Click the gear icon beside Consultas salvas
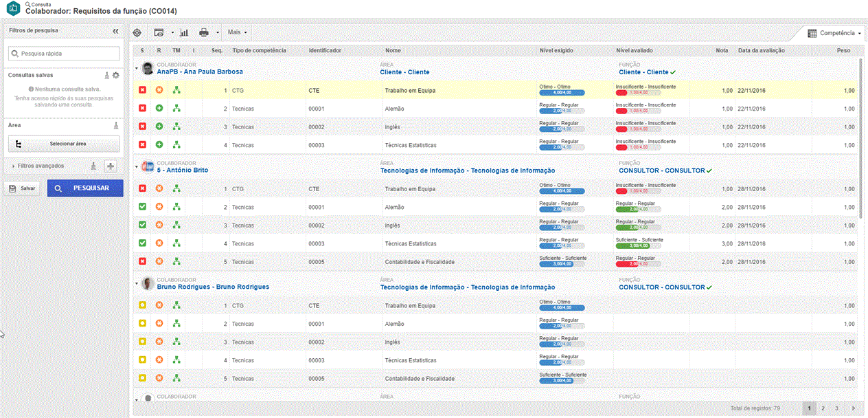This screenshot has height=418, width=868. click(x=116, y=76)
